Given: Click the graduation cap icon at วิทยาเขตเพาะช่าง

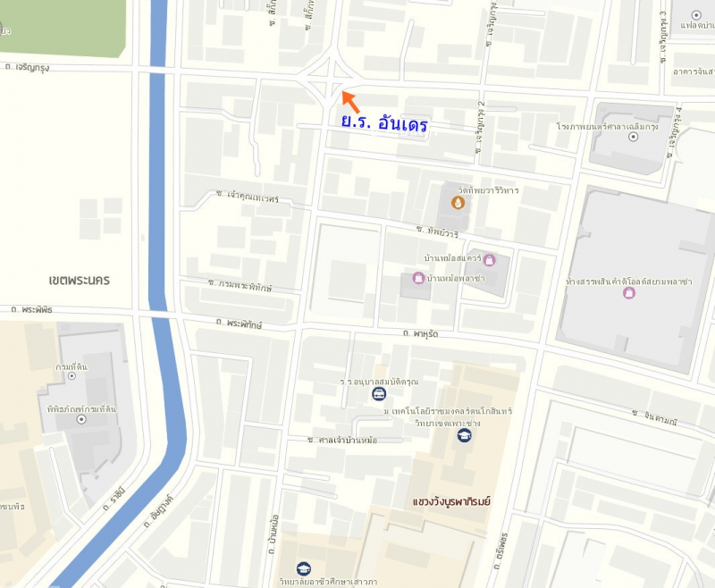Looking at the screenshot, I should click(464, 435).
